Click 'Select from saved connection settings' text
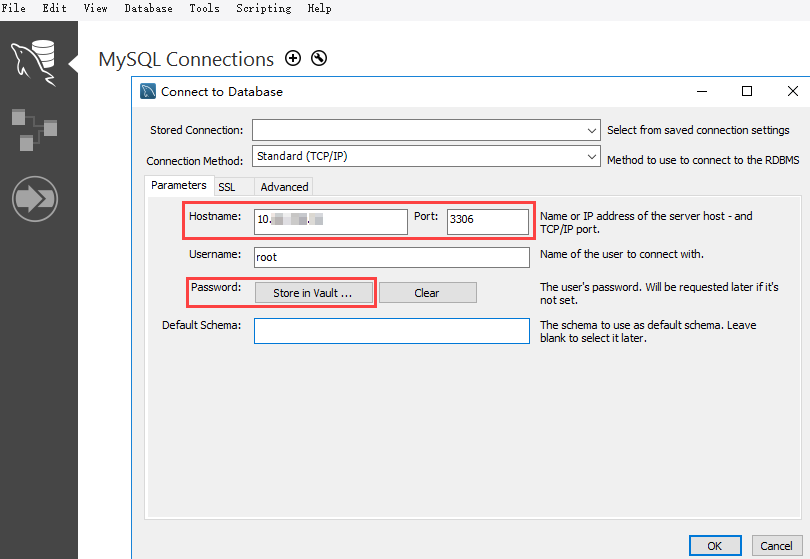 pos(698,130)
